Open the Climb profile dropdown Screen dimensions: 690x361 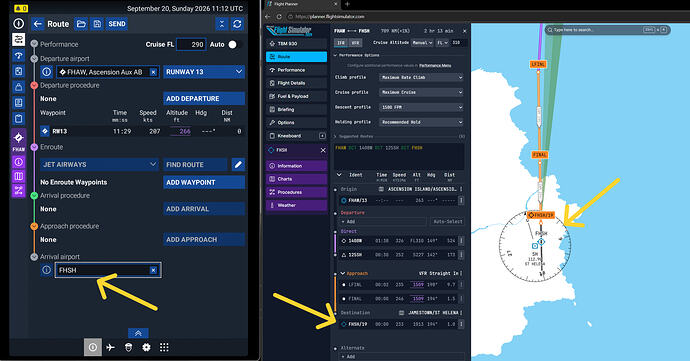click(421, 77)
